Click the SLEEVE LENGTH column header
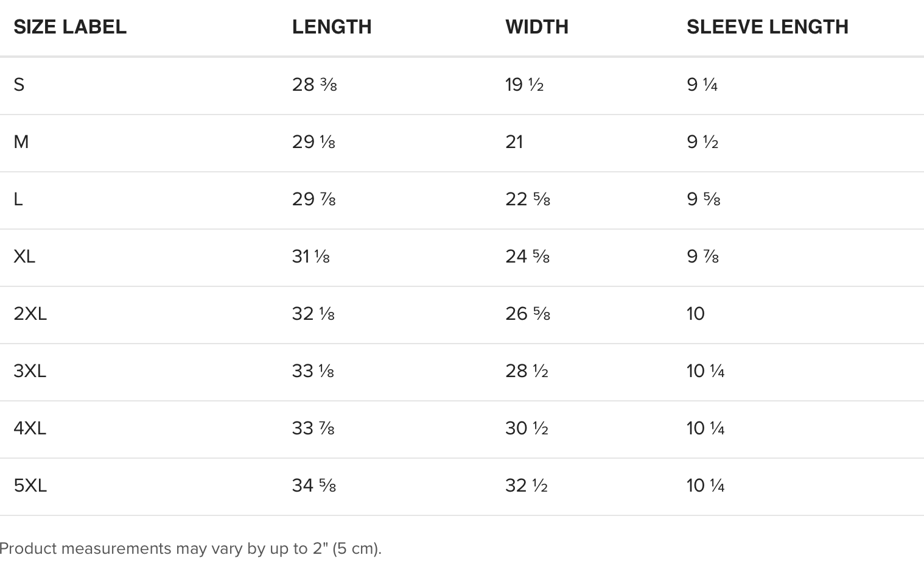924x569 pixels. (768, 27)
